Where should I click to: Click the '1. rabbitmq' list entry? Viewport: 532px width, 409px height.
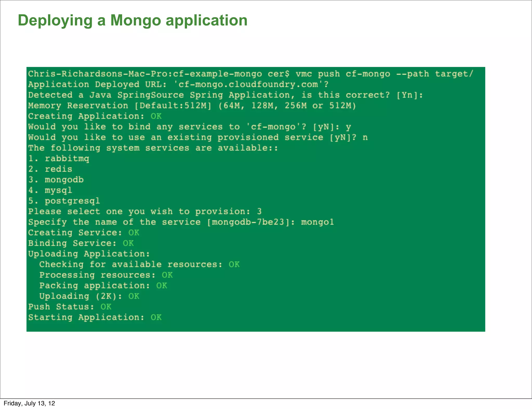click(x=59, y=159)
